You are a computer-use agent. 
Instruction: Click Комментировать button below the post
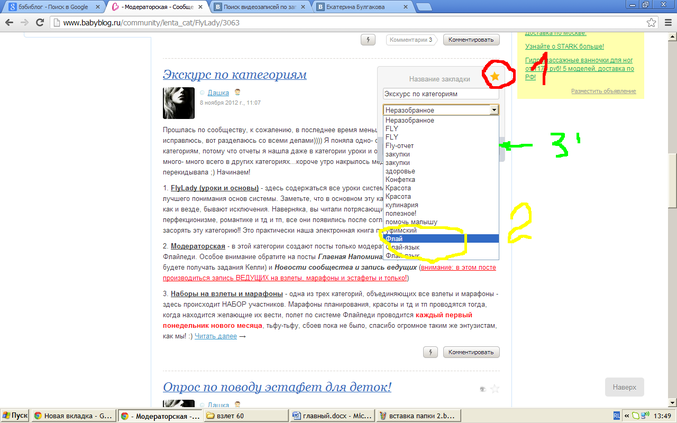point(470,352)
